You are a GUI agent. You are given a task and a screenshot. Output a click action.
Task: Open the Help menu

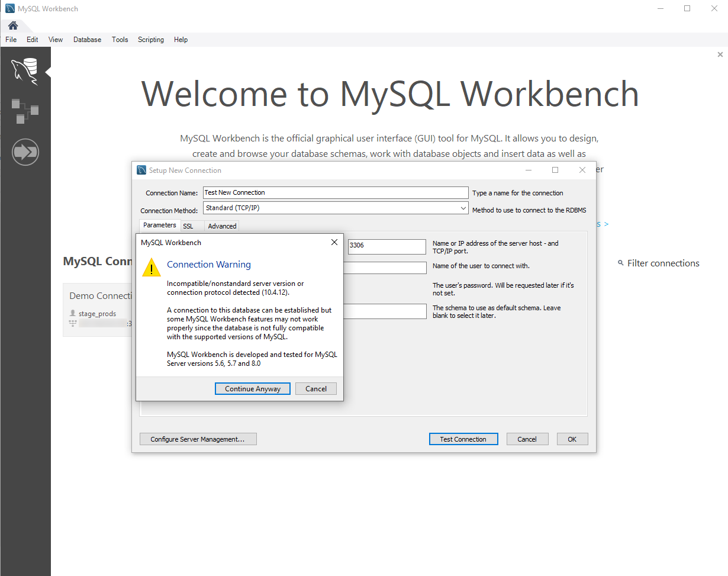(x=181, y=40)
